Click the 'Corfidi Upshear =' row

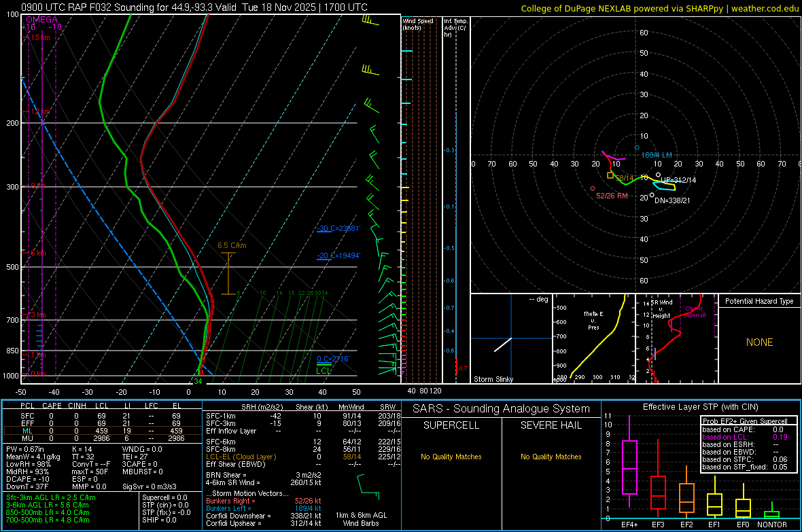tap(264, 523)
